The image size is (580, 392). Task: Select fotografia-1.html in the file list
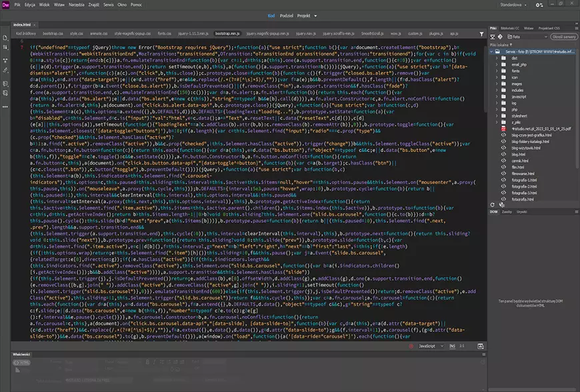[524, 180]
